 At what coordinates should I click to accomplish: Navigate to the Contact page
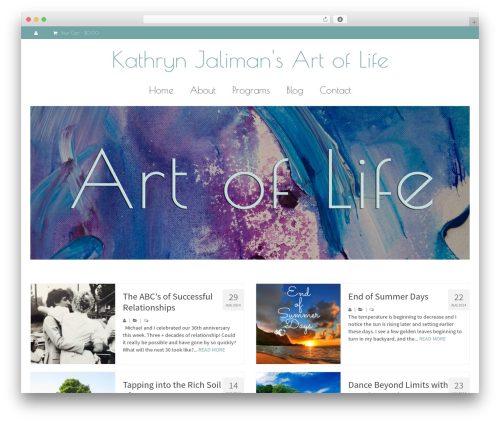335,90
